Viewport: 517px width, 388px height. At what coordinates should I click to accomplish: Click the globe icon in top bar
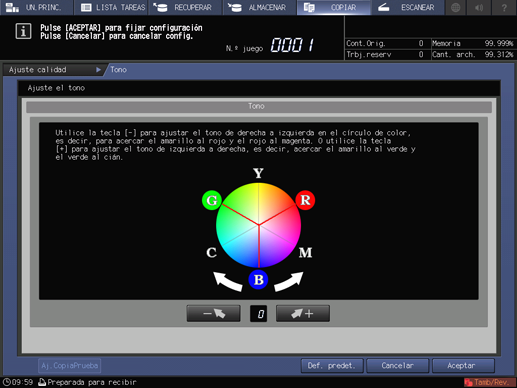tap(456, 7)
